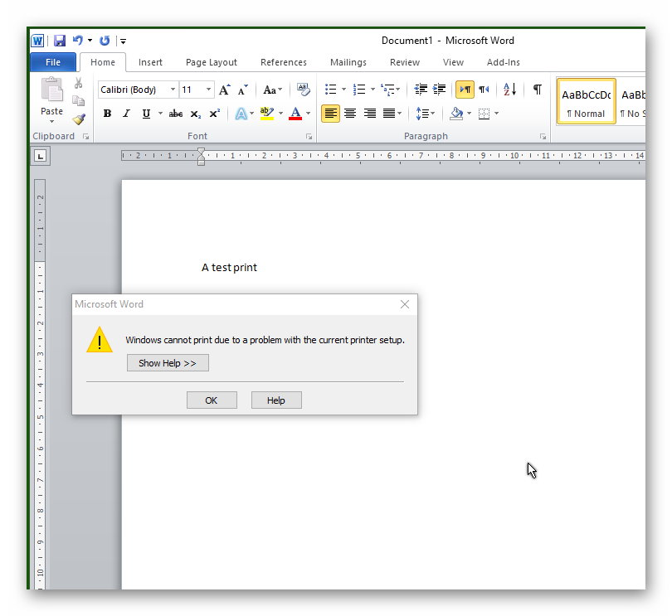Image resolution: width=672 pixels, height=616 pixels.
Task: Click the Save icon in quick access toolbar
Action: [x=59, y=41]
